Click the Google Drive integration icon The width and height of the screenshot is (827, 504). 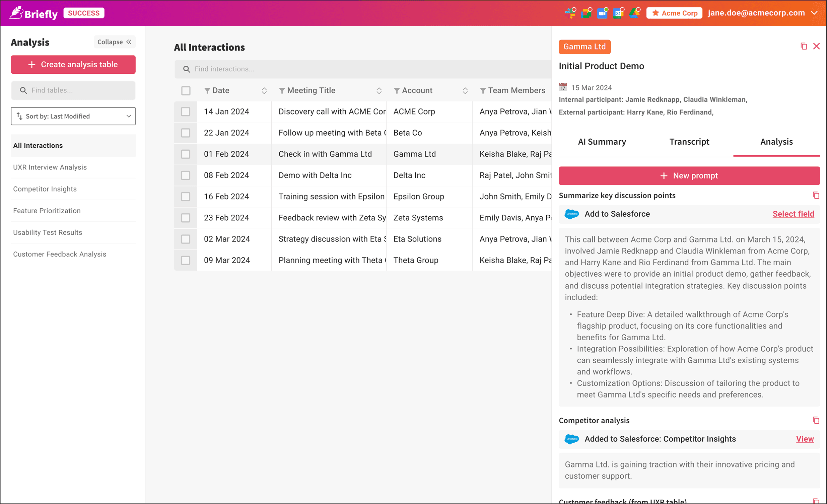pyautogui.click(x=634, y=13)
